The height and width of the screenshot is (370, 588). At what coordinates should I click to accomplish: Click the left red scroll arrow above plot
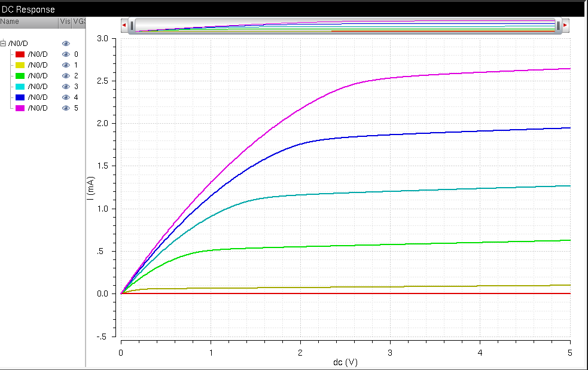(124, 26)
